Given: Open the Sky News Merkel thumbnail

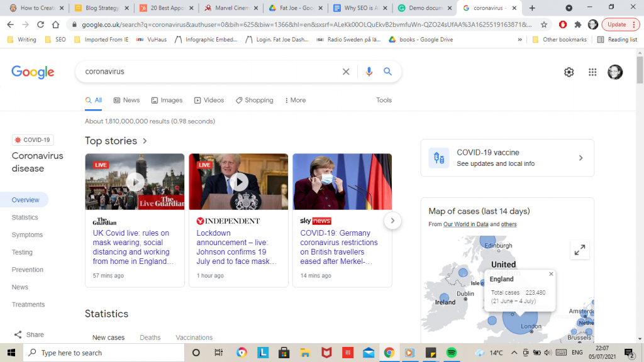Looking at the screenshot, I should coord(342,182).
